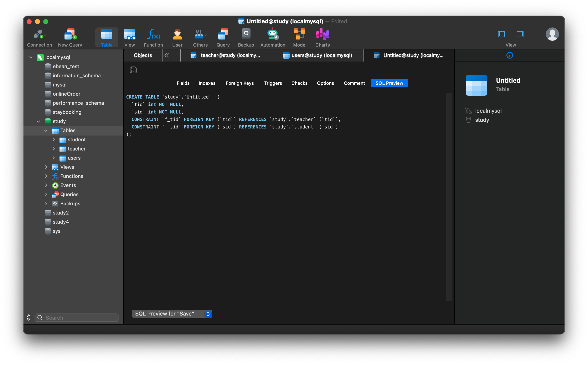Click localmysql in the info pane
The height and width of the screenshot is (365, 588).
point(488,111)
